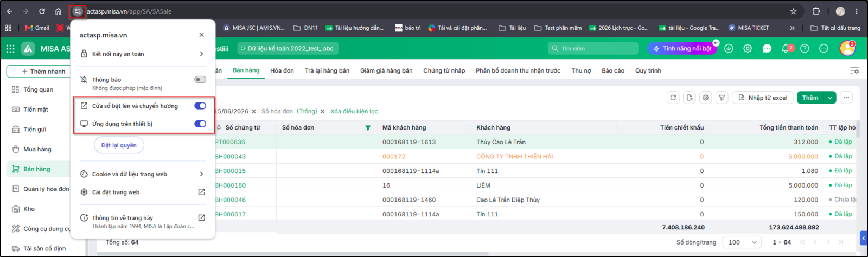
Task: Remove the Số hóa đơn (Trống) filter chip
Action: click(322, 111)
